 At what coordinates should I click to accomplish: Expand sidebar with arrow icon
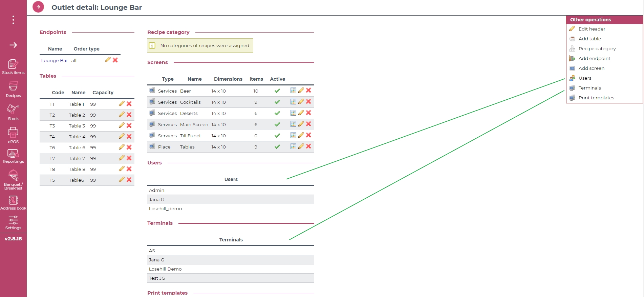[x=13, y=45]
